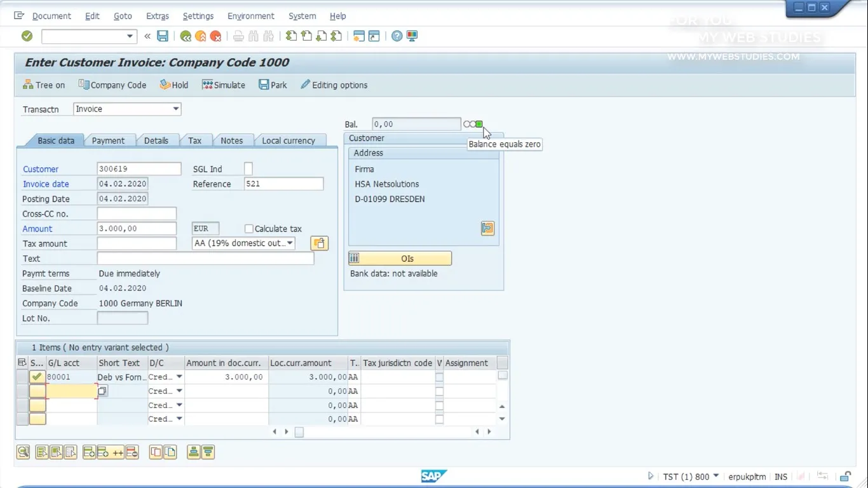Click the Sort Ascending icon below table
This screenshot has width=868, height=488.
coord(194,452)
